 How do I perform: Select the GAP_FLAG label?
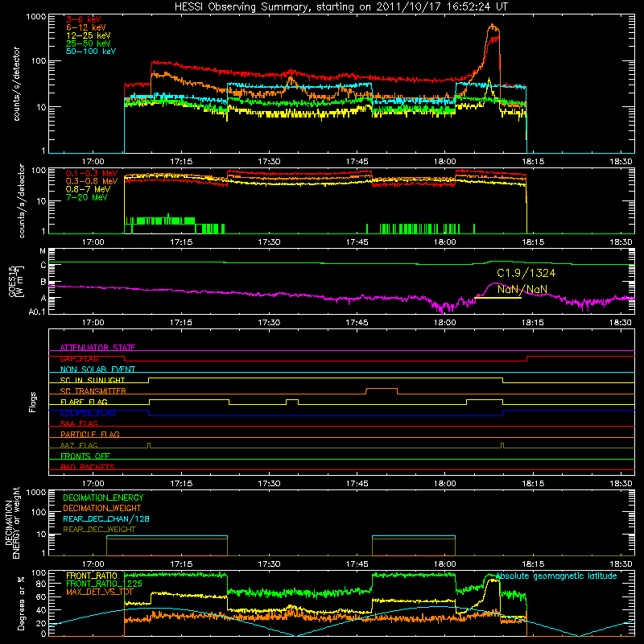click(79, 358)
